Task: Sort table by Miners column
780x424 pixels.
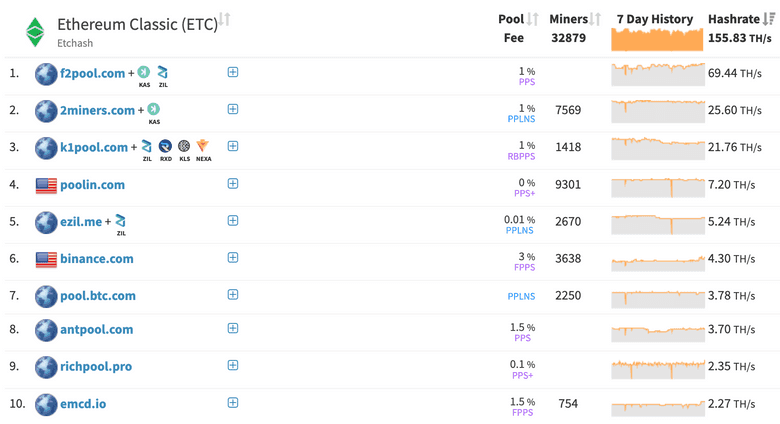Action: click(x=596, y=19)
